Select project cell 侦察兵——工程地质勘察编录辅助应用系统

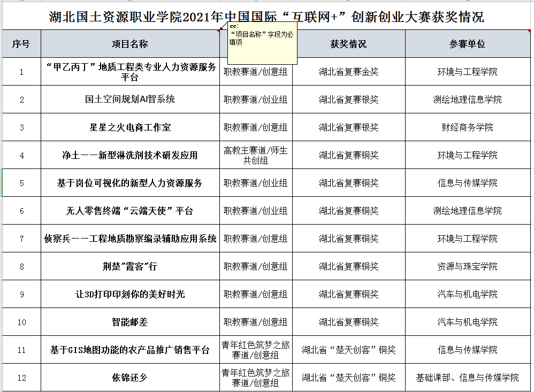pos(130,239)
